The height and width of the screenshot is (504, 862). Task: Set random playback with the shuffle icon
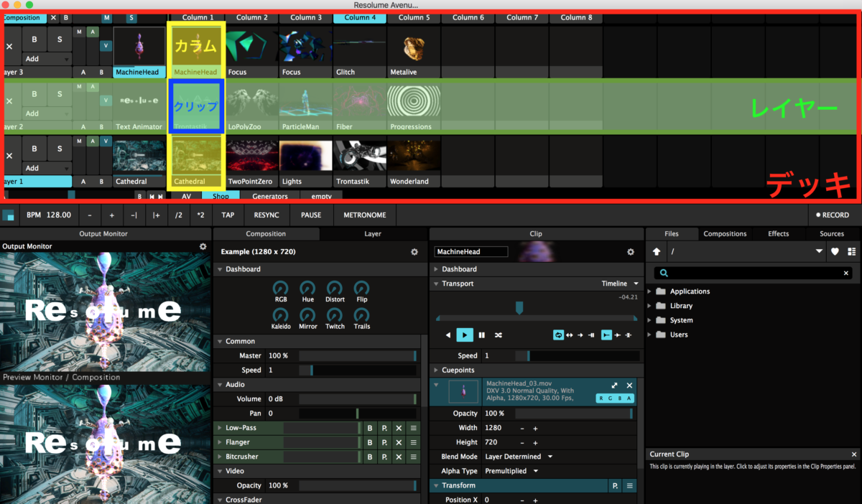[x=498, y=335]
